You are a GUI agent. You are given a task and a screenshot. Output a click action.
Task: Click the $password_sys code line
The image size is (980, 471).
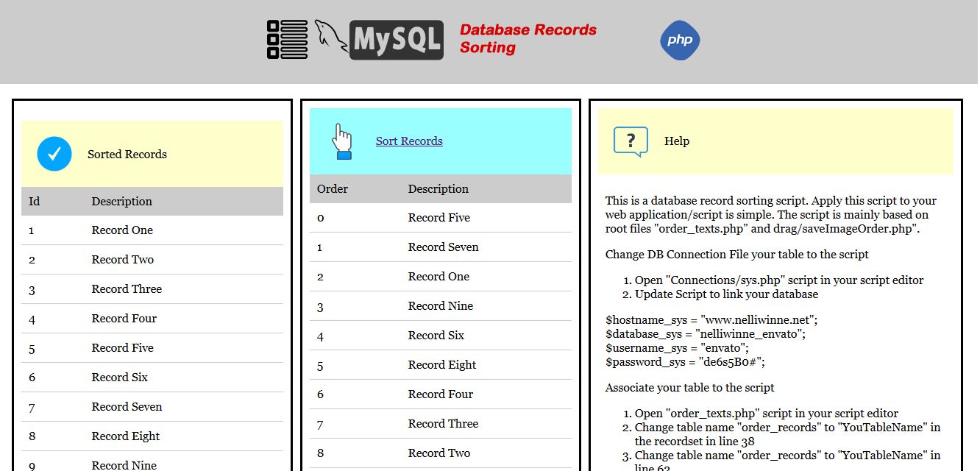686,362
